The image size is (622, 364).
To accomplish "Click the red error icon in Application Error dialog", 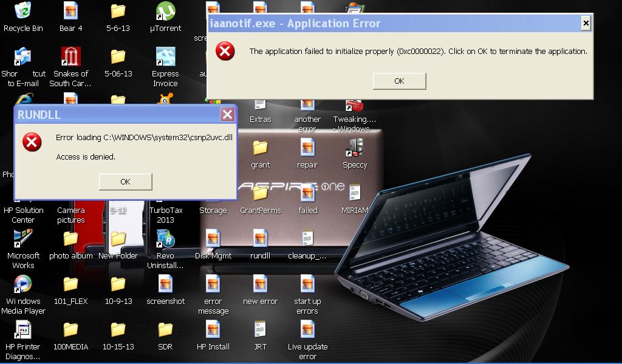I will 225,52.
